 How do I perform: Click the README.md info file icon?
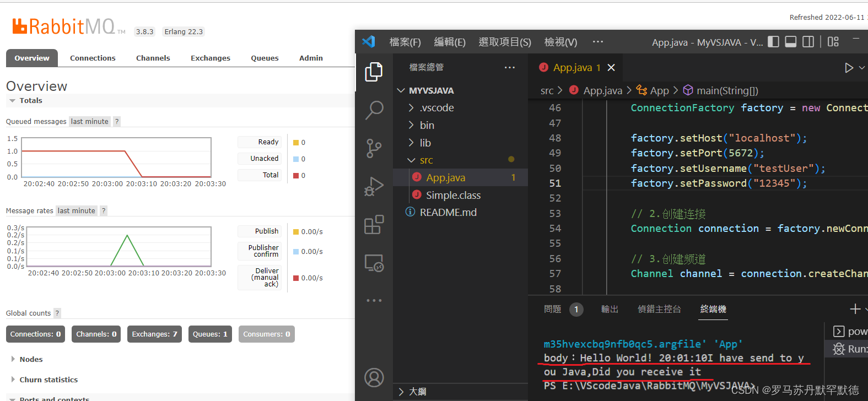click(x=411, y=212)
